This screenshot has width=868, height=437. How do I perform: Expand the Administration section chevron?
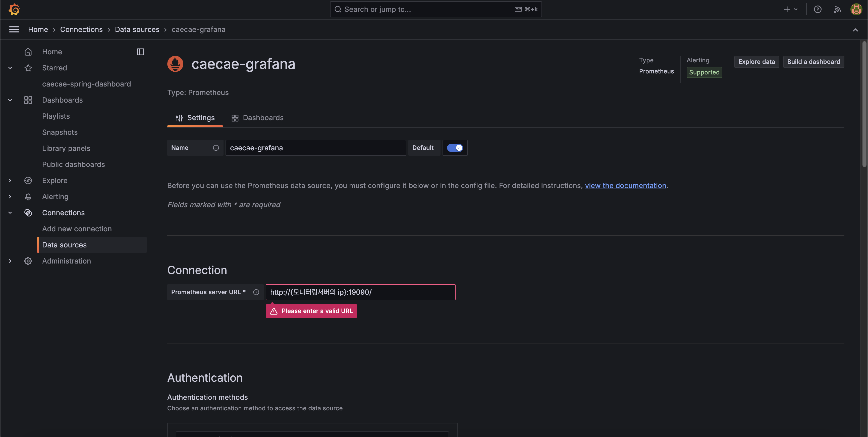(10, 261)
